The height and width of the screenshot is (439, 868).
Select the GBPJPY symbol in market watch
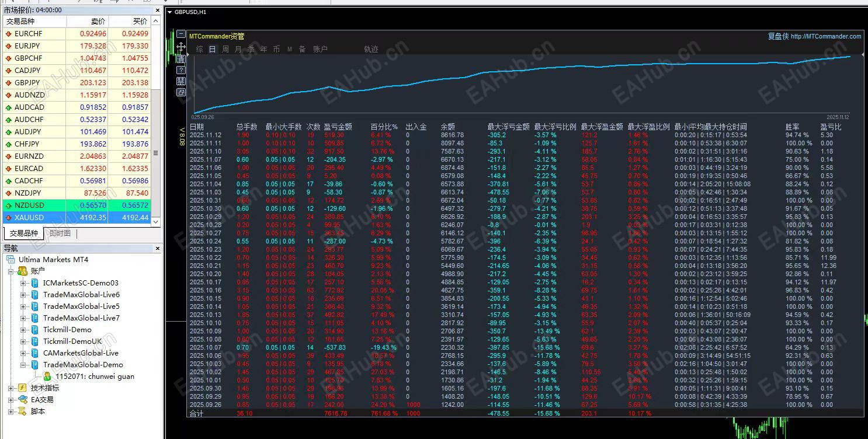coord(27,83)
